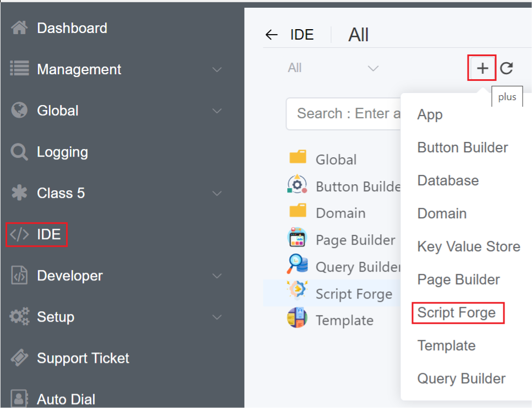Click the Template icon in the list
Viewport: 532px width, 408px height.
(298, 318)
